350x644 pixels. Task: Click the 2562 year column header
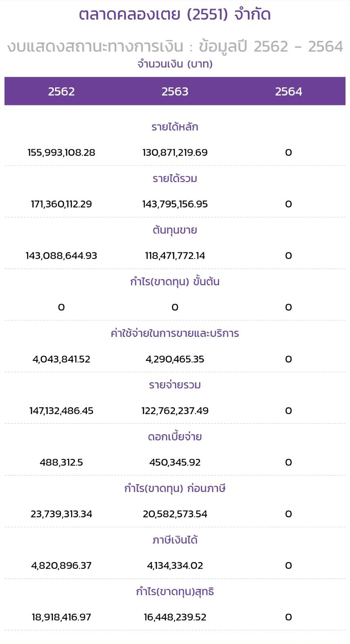pyautogui.click(x=61, y=91)
